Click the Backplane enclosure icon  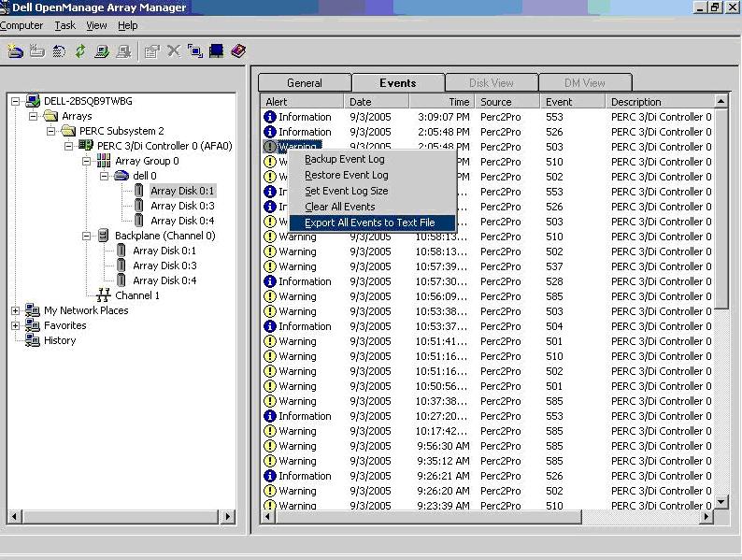103,236
